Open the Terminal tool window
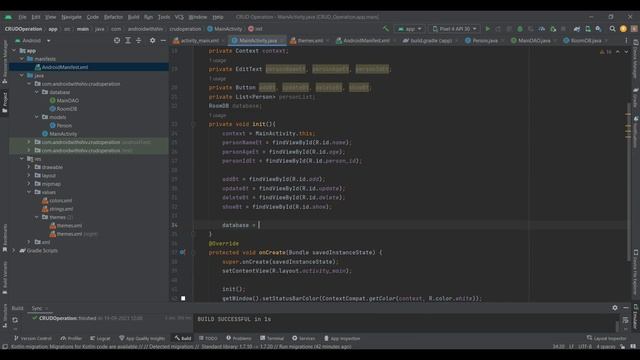The width and height of the screenshot is (640, 360). pyautogui.click(x=272, y=338)
